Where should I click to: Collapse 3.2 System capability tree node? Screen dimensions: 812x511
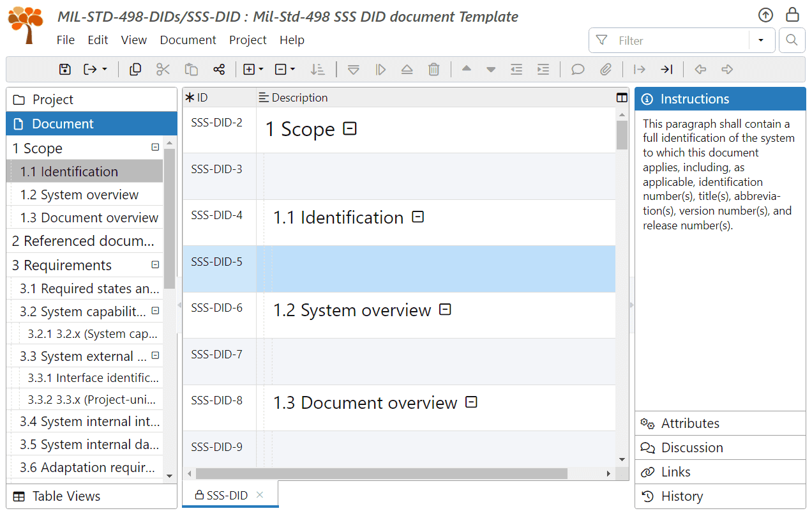coord(155,311)
